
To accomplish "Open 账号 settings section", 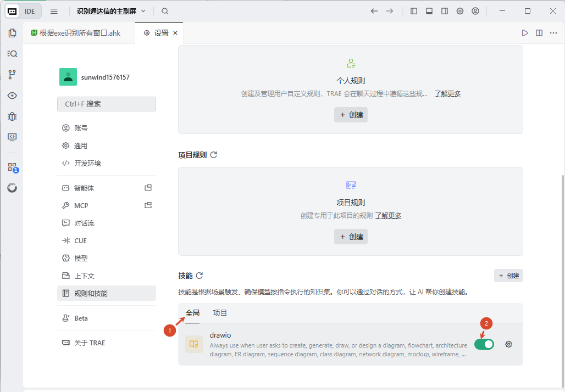I will point(107,128).
